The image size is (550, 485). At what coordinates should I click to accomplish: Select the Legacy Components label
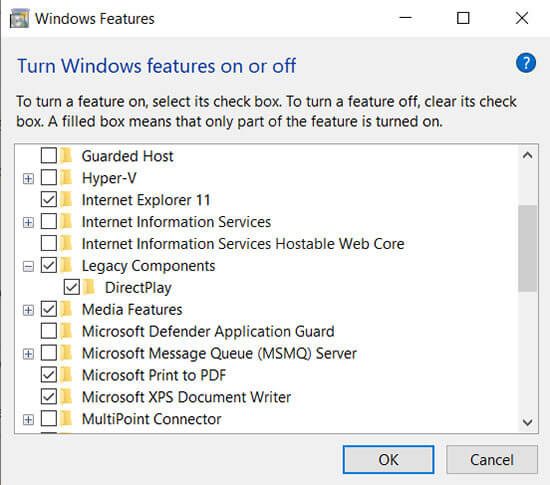[x=148, y=266]
